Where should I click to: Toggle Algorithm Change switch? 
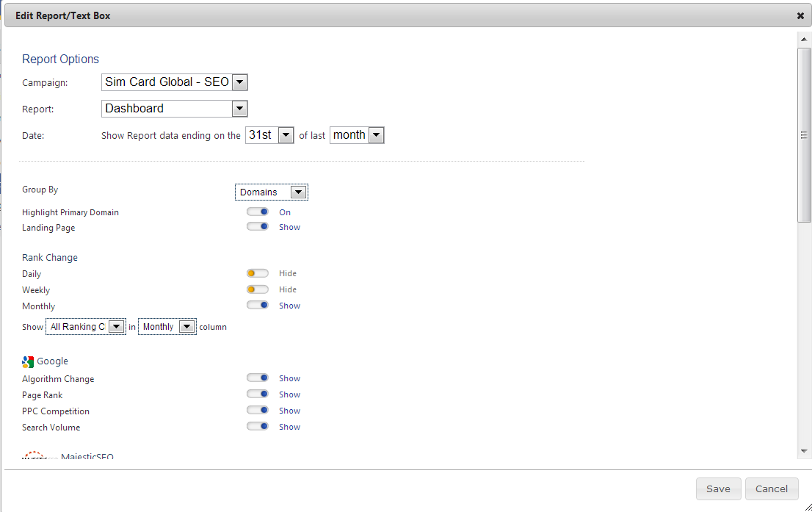[x=258, y=378]
